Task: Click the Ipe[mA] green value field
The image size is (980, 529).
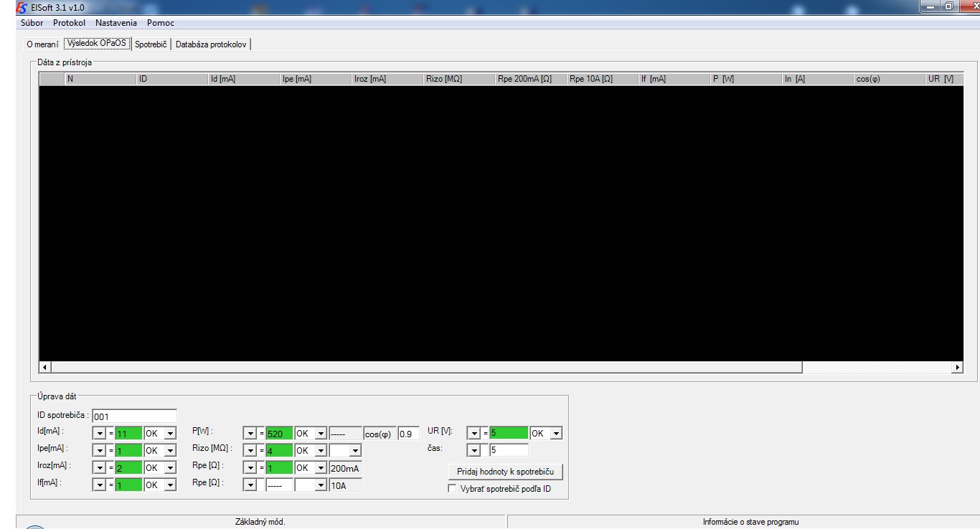Action: click(x=128, y=450)
